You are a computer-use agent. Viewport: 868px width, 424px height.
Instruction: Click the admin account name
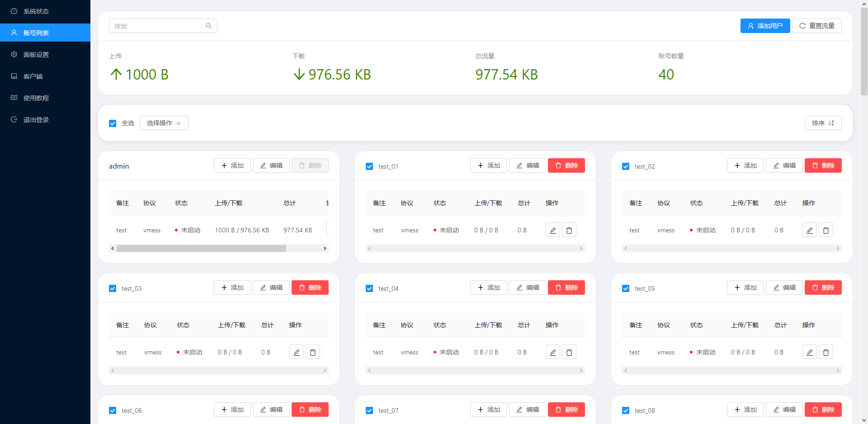[x=119, y=166]
